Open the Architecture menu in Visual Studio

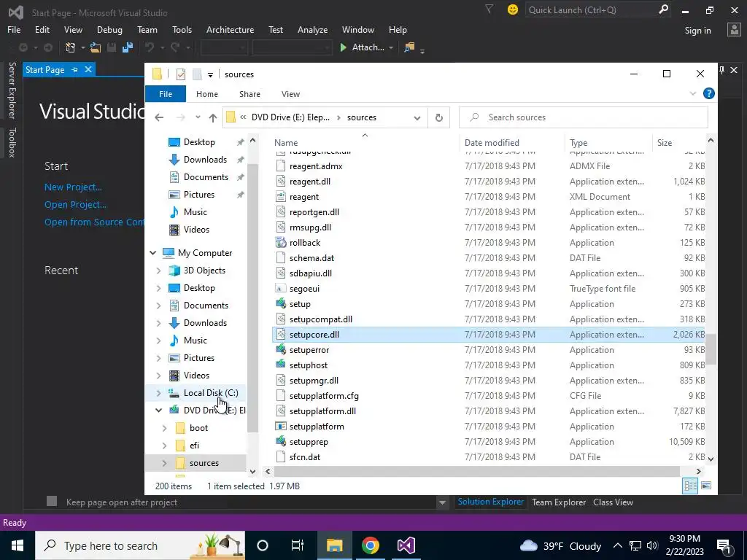click(x=230, y=29)
